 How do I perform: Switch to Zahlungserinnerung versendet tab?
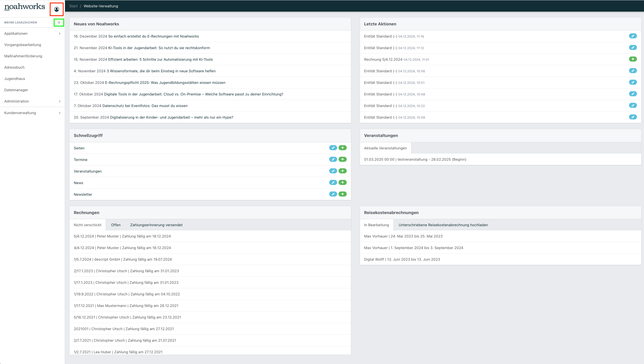click(x=156, y=225)
